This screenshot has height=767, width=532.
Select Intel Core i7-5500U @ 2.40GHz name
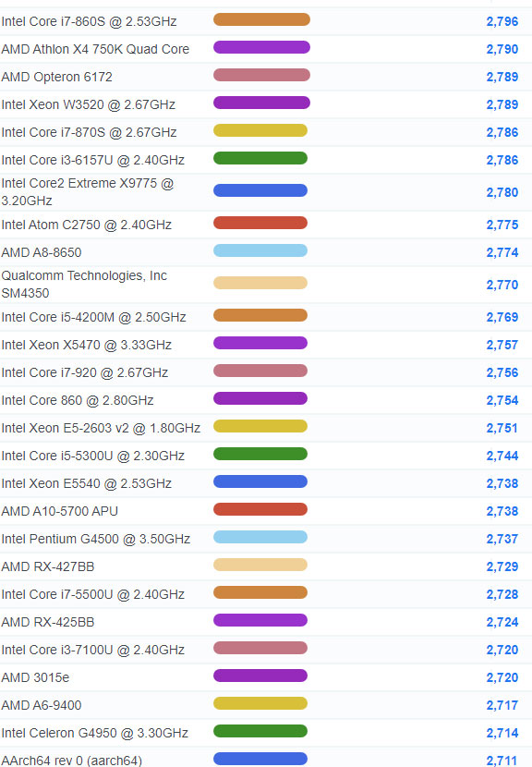93,594
